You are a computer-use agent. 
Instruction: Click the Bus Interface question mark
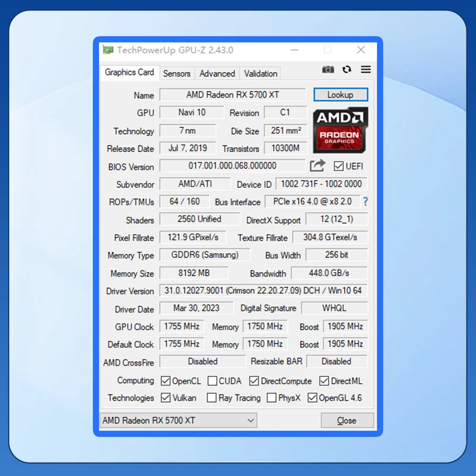[x=365, y=201]
